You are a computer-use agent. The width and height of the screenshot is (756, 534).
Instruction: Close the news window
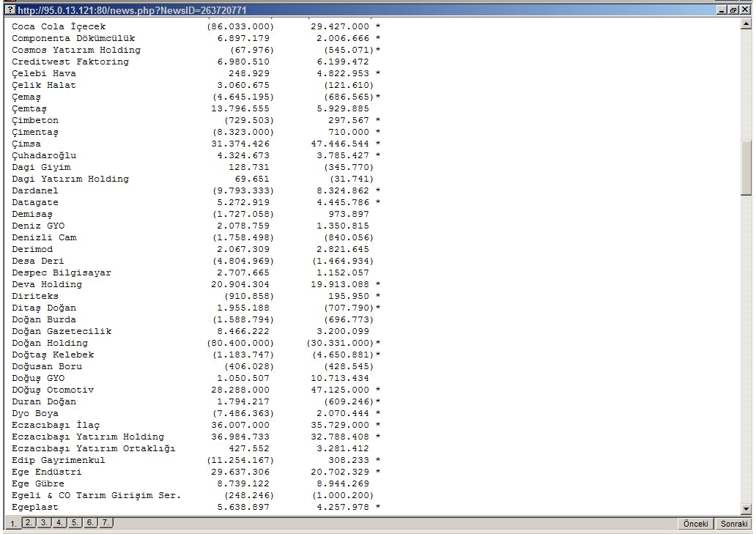[744, 10]
